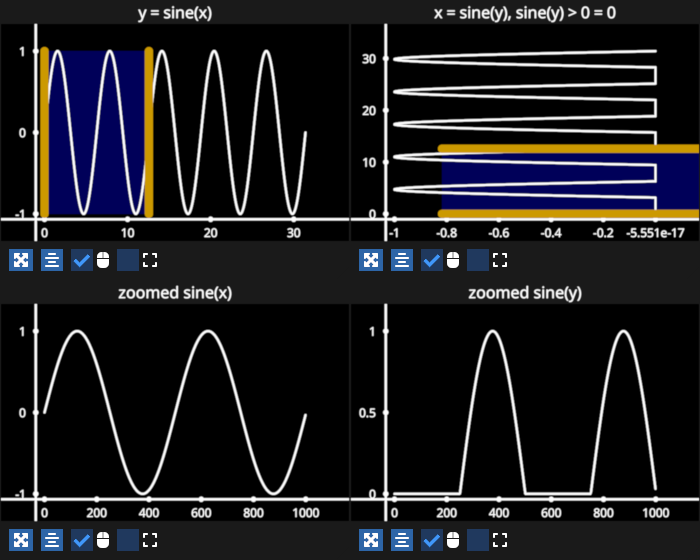Toggle the maintain-aspect checkbox under zoomed sine(x)
This screenshot has height=560, width=700.
click(128, 540)
